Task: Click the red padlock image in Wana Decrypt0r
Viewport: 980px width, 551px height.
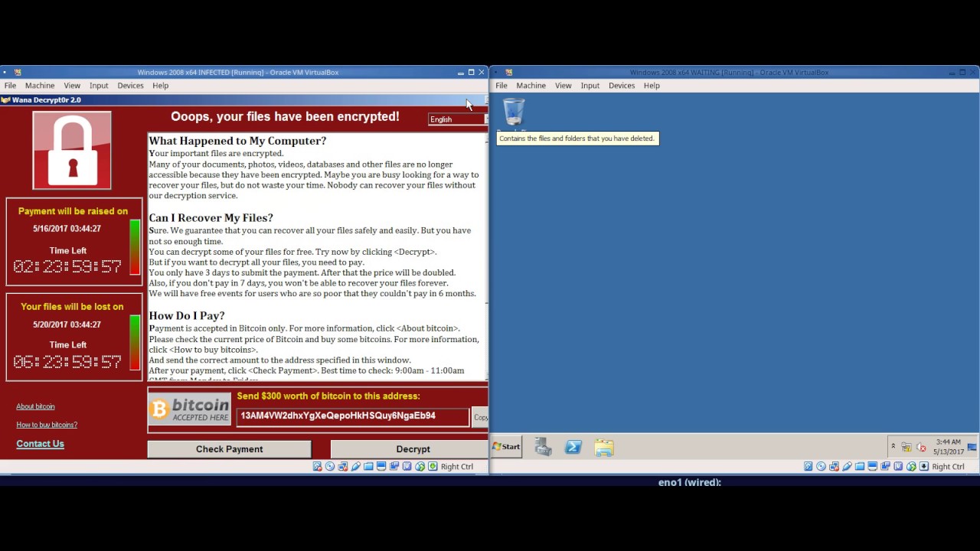Action: click(72, 150)
